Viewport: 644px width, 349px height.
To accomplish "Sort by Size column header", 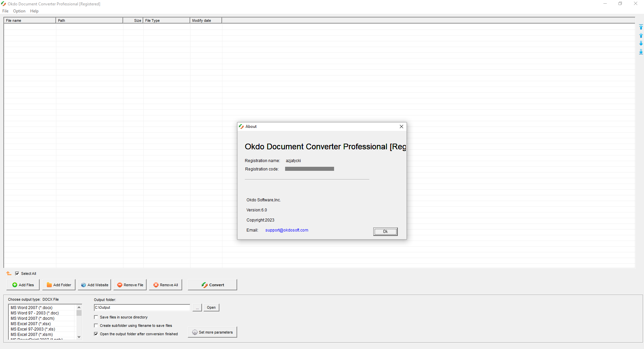I will click(133, 20).
